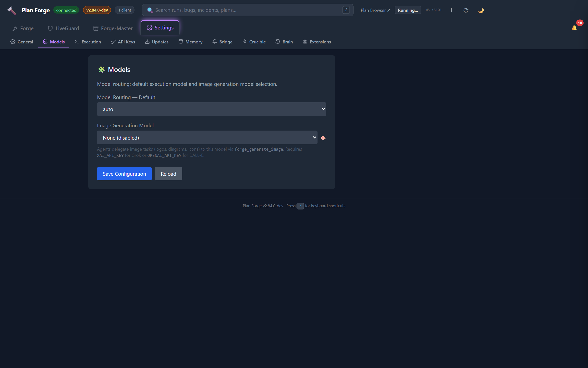This screenshot has height=368, width=588.
Task: Toggle dark mode moon icon
Action: [481, 10]
